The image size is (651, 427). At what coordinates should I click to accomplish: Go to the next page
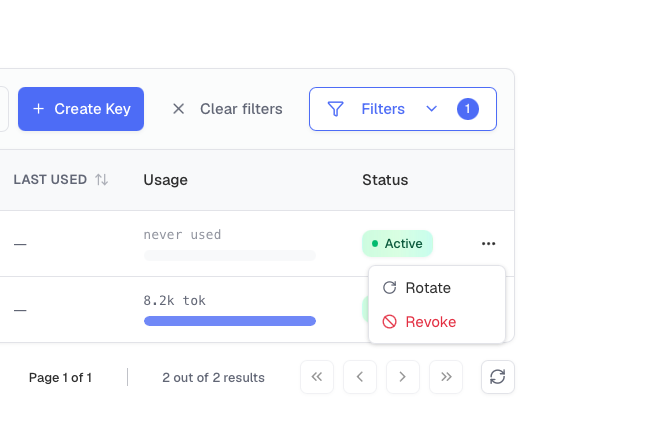click(403, 377)
